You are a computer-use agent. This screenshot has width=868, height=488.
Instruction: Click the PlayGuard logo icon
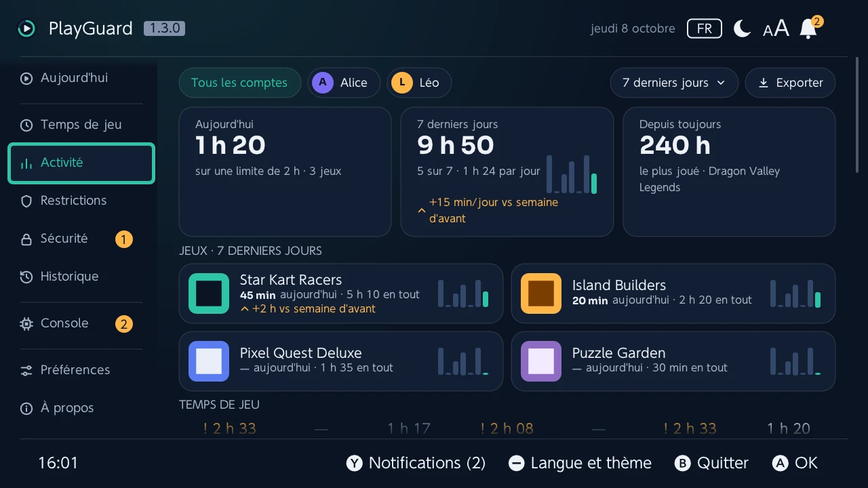[x=26, y=28]
